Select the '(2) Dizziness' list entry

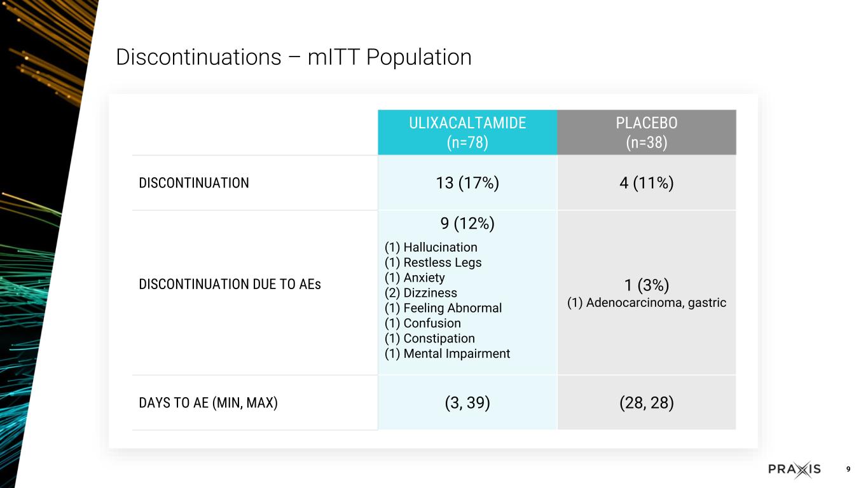(x=421, y=293)
